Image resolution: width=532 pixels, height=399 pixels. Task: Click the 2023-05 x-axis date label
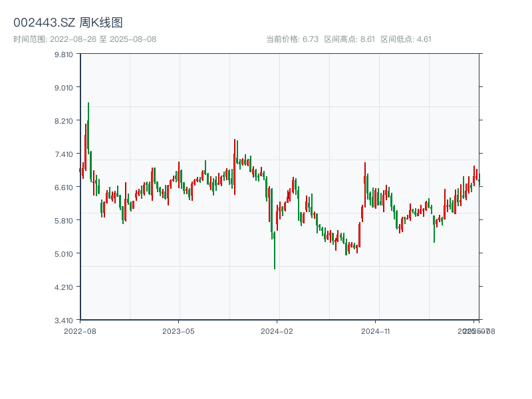point(178,331)
